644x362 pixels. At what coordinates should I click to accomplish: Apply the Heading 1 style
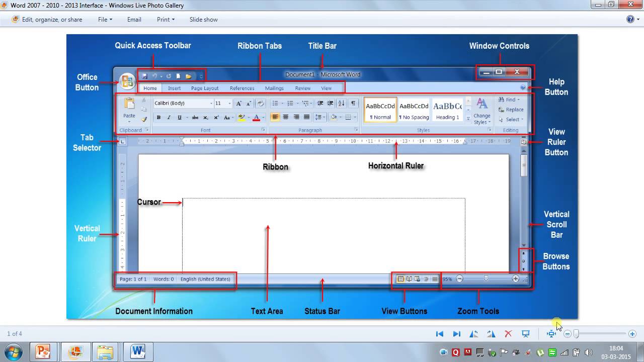(447, 110)
